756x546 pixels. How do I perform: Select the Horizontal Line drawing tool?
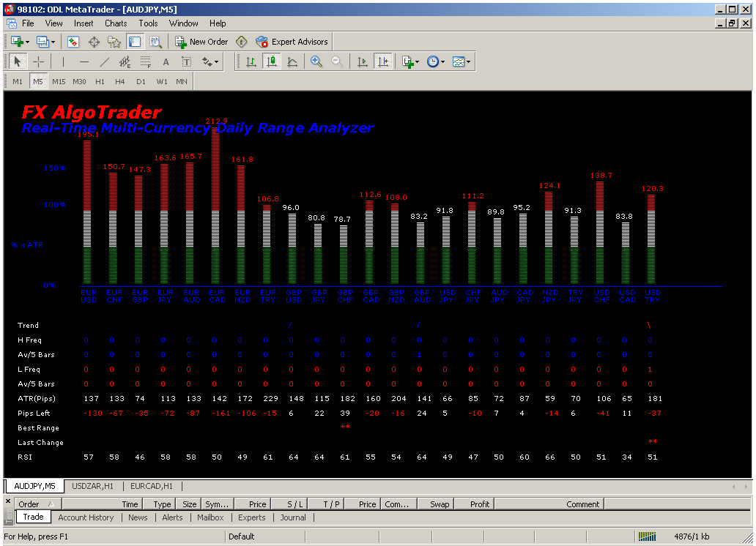coord(84,61)
